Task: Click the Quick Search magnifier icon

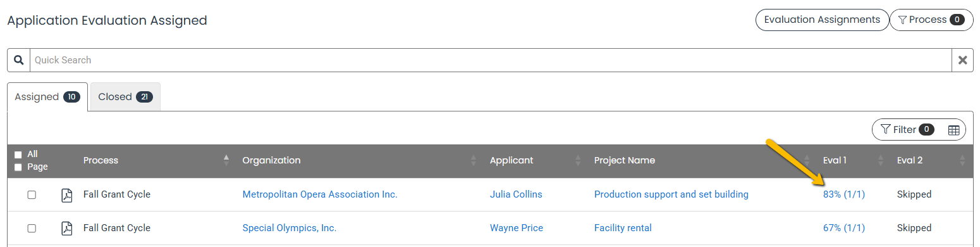Action: [18, 60]
